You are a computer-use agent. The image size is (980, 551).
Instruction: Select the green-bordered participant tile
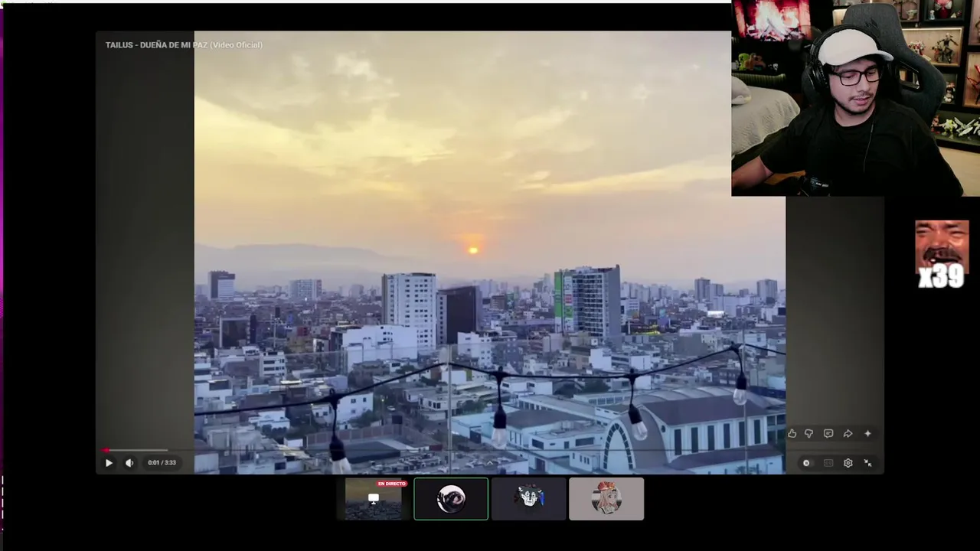tap(451, 499)
